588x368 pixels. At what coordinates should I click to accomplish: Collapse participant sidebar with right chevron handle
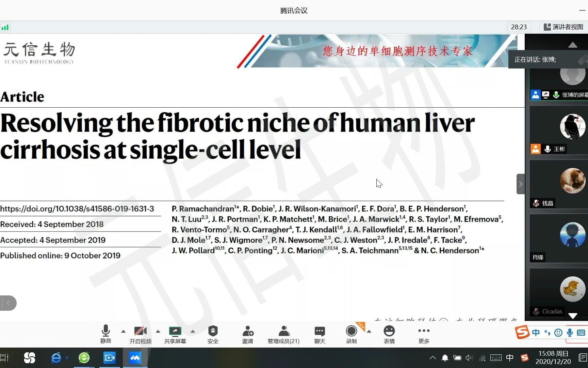pyautogui.click(x=521, y=184)
